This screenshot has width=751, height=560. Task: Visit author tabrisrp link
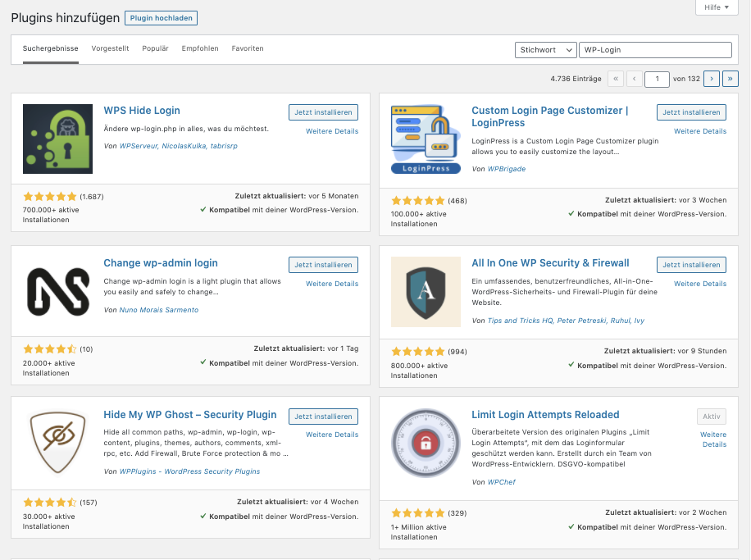click(224, 146)
